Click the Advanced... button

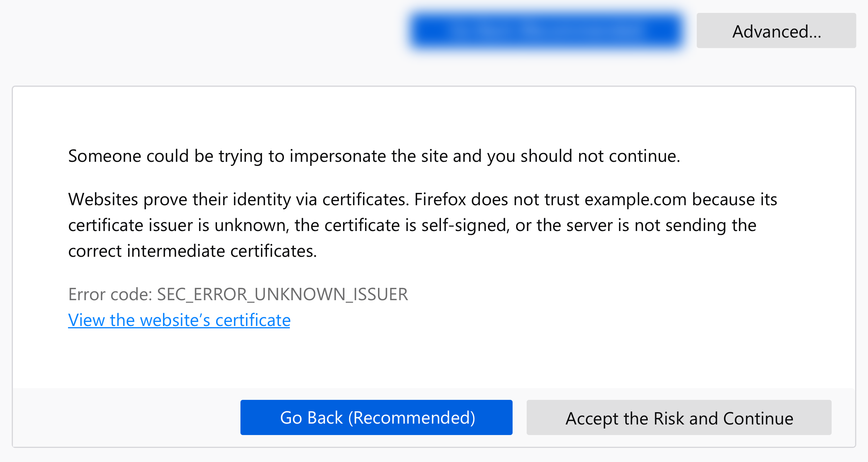[x=776, y=31]
